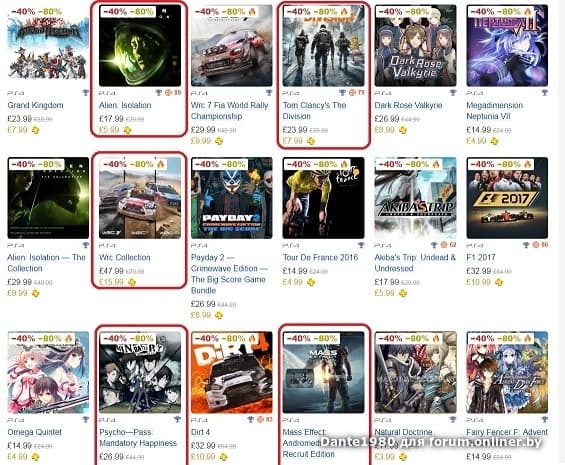Select the Alien: Isolation — The Collection cover
This screenshot has width=565, height=465.
click(48, 198)
